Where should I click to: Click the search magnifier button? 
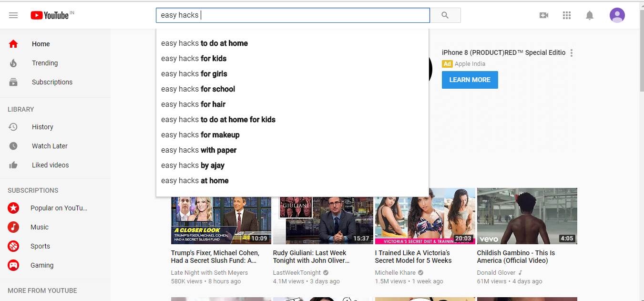coord(445,15)
